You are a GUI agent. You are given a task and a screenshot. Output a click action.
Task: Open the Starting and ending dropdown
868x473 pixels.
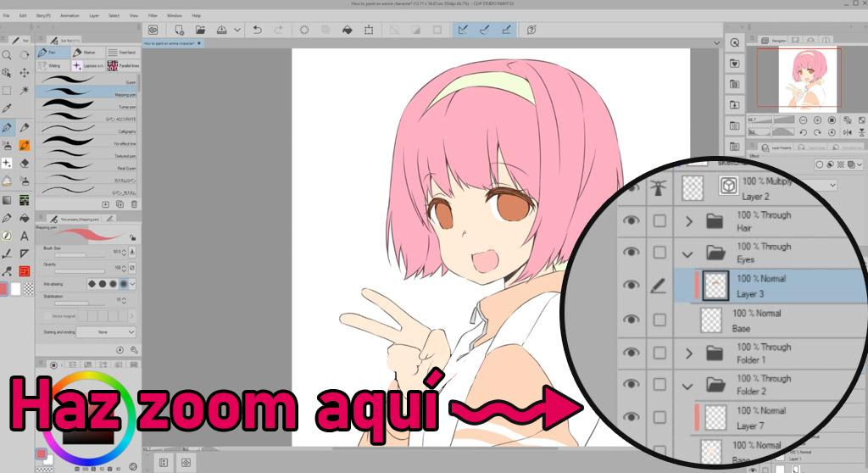point(106,331)
